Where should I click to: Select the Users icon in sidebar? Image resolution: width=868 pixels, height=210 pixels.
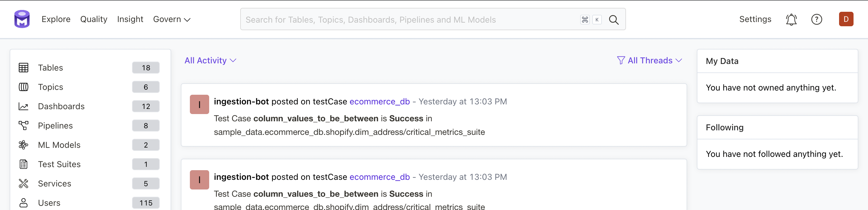pos(23,202)
